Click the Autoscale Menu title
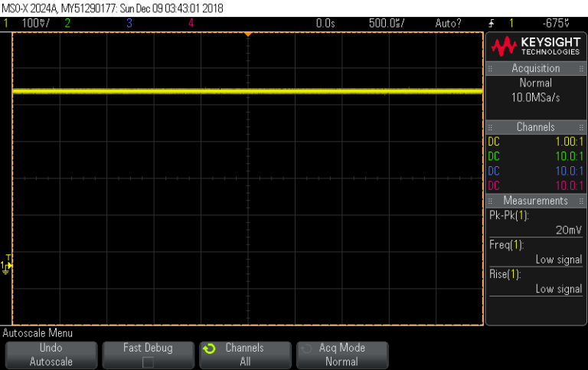This screenshot has width=588, height=370. click(38, 333)
